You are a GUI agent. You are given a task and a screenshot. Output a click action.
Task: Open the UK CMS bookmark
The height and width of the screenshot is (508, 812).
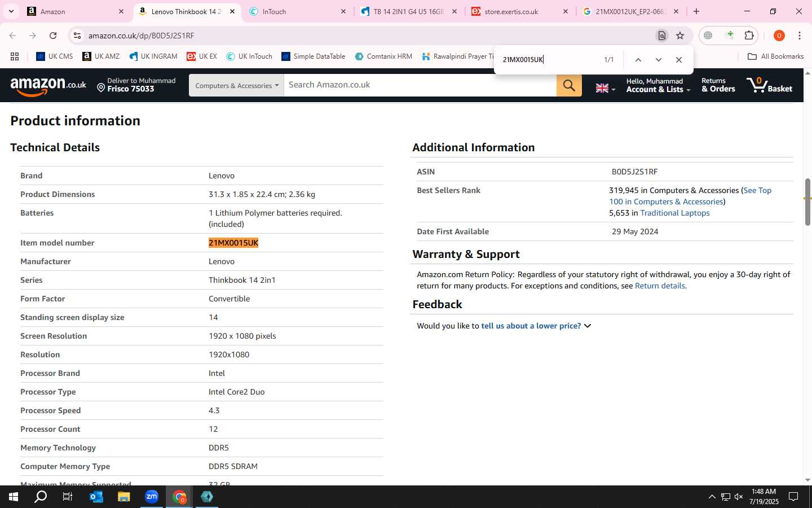55,56
